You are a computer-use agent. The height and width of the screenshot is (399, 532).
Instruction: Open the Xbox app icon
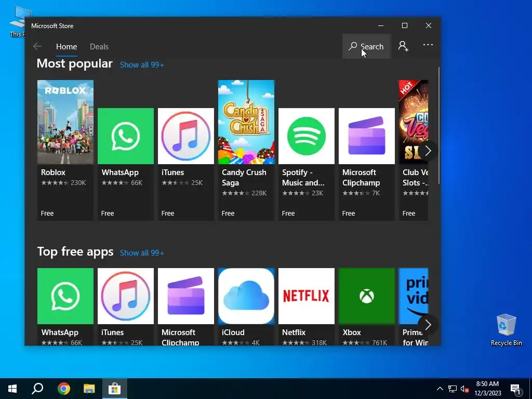367,296
